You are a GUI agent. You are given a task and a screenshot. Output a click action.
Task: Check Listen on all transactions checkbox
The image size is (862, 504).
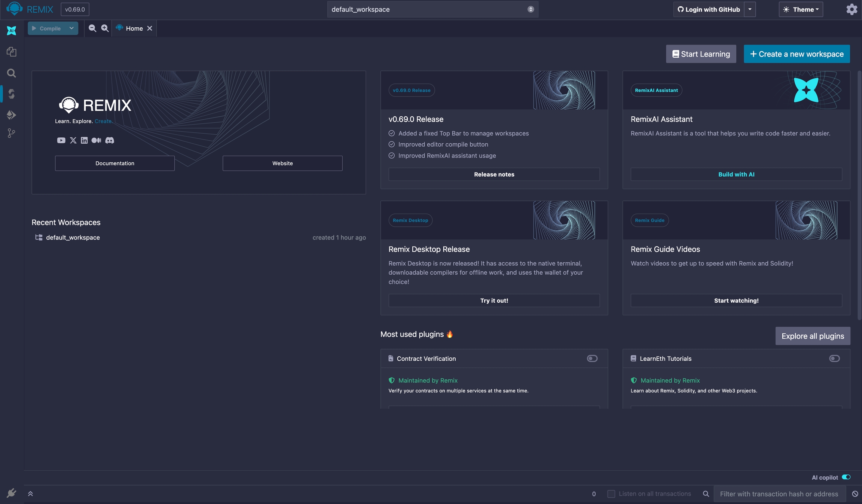tap(611, 494)
